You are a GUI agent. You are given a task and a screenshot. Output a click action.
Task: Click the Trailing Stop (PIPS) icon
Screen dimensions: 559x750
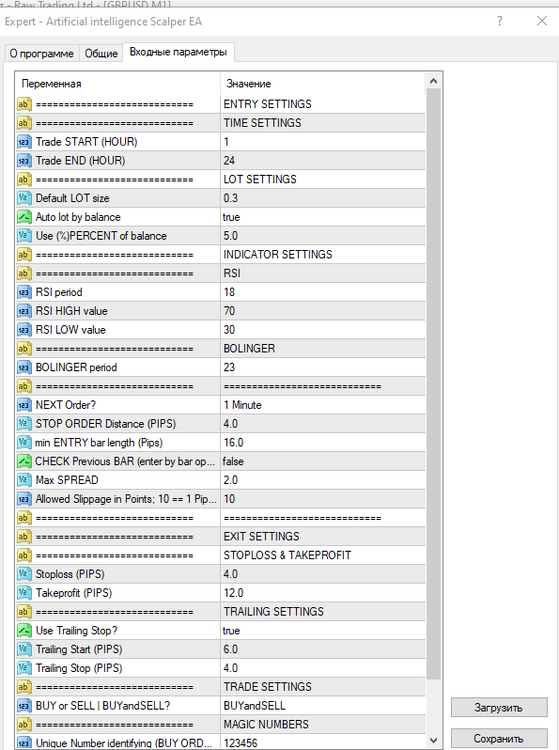tap(24, 668)
